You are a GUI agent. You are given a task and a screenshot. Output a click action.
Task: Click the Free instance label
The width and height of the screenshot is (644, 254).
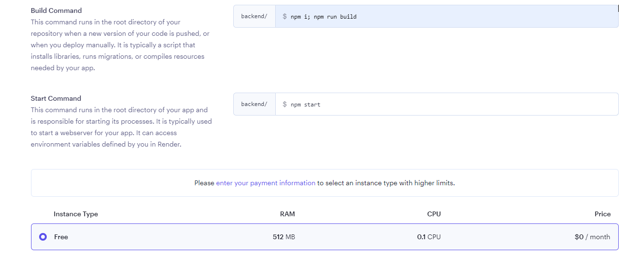tap(61, 237)
